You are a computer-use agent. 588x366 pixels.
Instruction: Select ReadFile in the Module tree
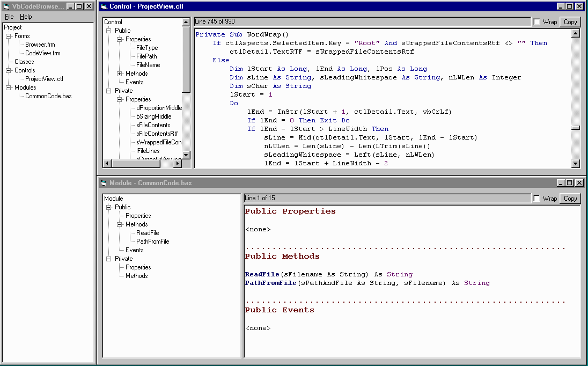point(148,233)
